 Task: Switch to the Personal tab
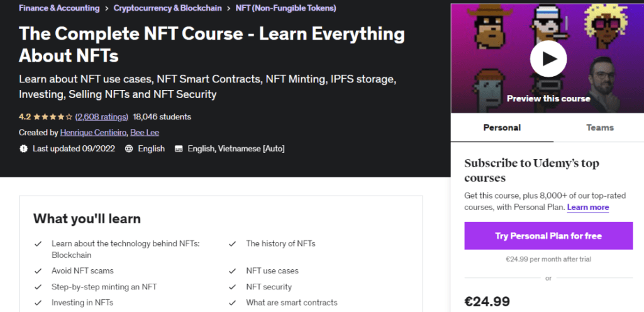(x=502, y=128)
